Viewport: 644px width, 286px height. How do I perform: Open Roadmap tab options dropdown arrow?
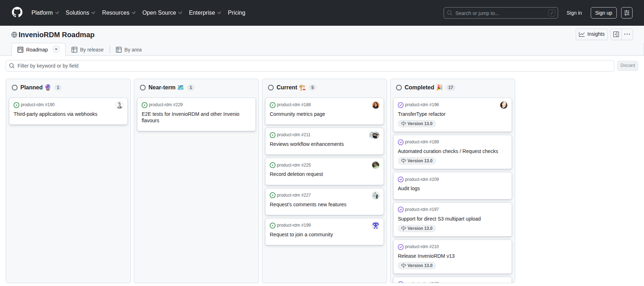[56, 49]
